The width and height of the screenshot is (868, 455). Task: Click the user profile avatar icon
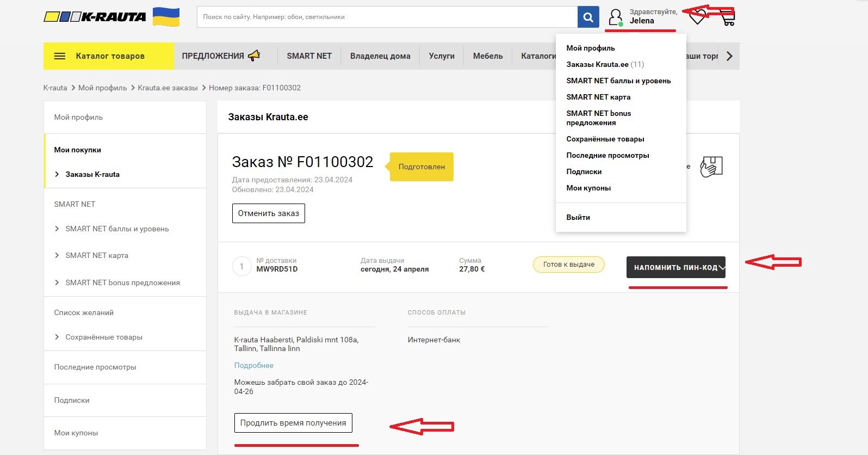coord(616,17)
